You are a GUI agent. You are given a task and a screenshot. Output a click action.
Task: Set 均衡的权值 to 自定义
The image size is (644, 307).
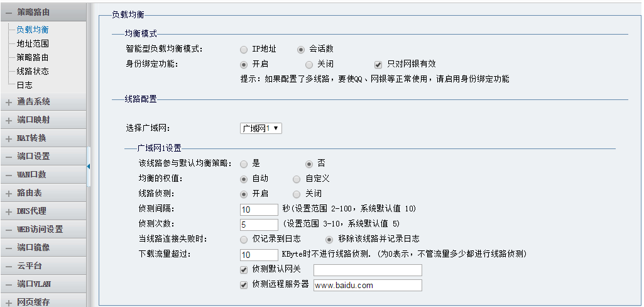(297, 179)
